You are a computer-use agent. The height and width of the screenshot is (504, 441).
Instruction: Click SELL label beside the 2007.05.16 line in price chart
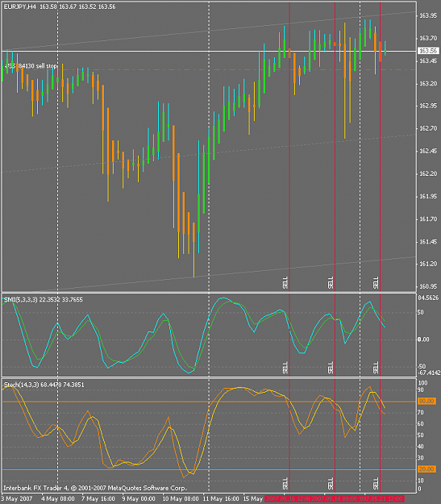[x=285, y=282]
